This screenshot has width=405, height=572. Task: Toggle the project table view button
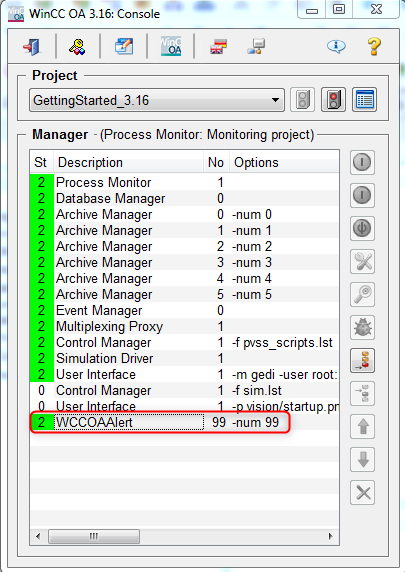[x=364, y=99]
